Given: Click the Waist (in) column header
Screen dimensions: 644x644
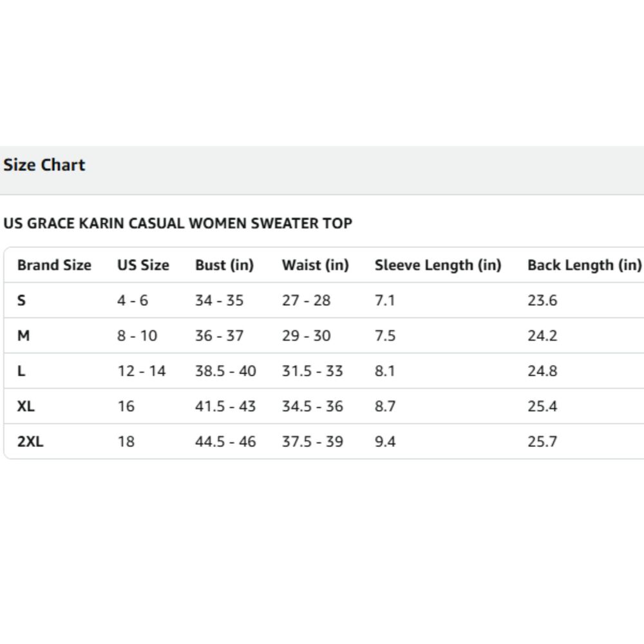Looking at the screenshot, I should click(x=316, y=265).
